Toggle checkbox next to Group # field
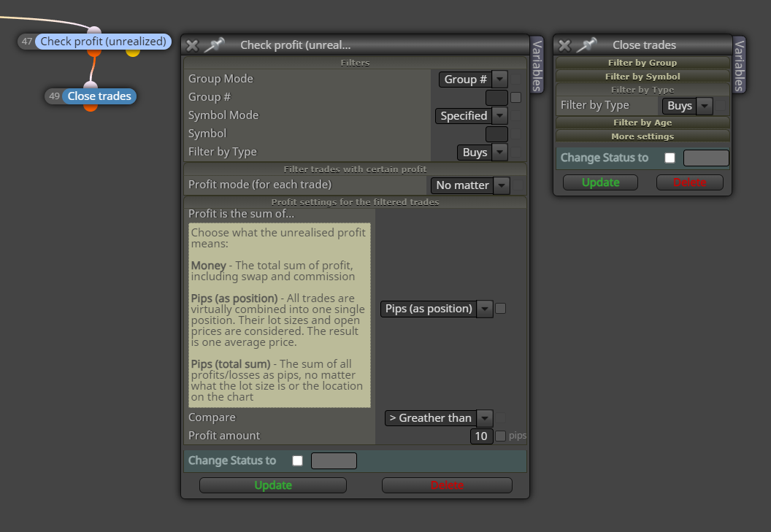The image size is (771, 532). [x=515, y=97]
